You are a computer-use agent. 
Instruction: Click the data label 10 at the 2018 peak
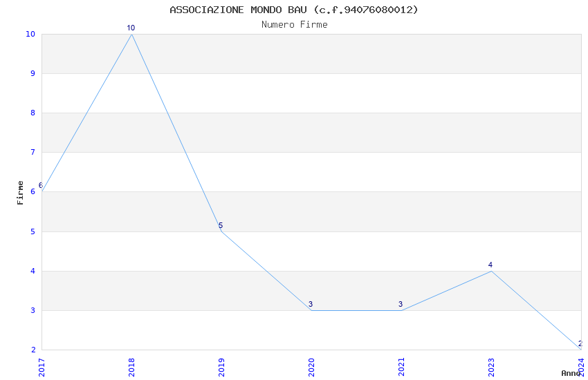tap(131, 28)
